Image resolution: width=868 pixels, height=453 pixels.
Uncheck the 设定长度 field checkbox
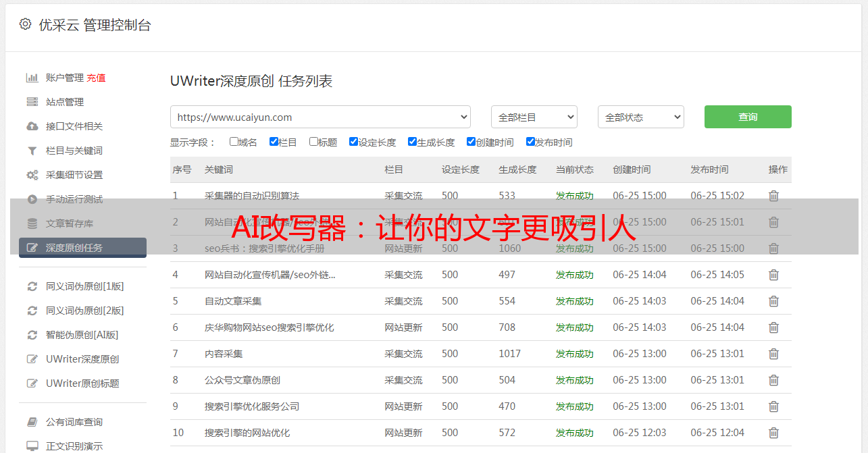[x=353, y=142]
